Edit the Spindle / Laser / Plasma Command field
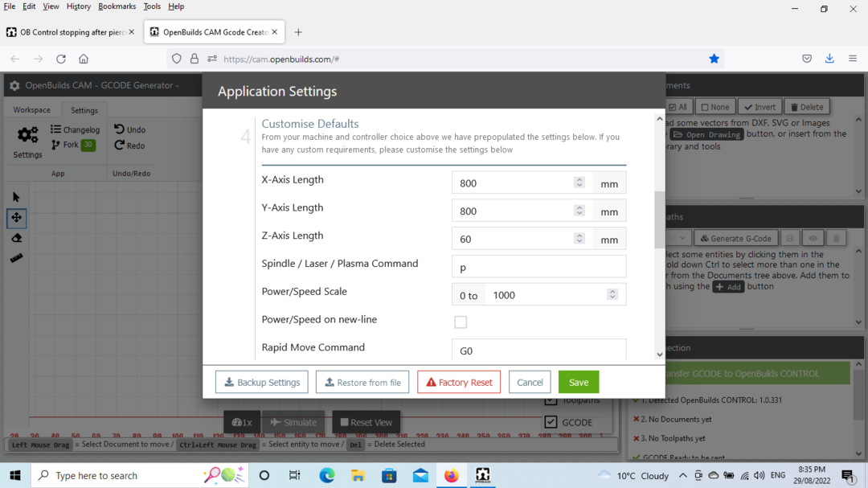868x488 pixels. [x=538, y=267]
